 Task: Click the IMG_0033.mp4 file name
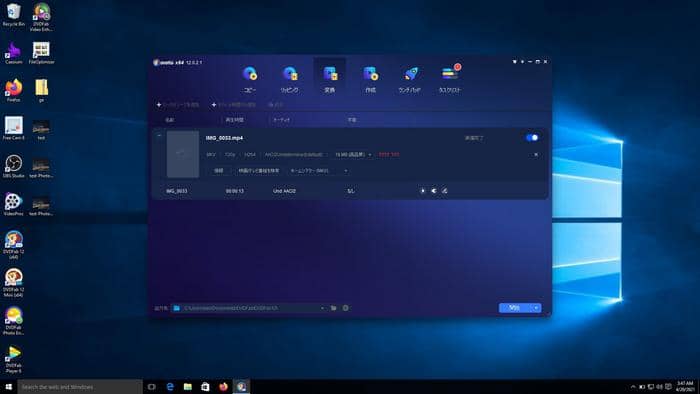point(224,138)
